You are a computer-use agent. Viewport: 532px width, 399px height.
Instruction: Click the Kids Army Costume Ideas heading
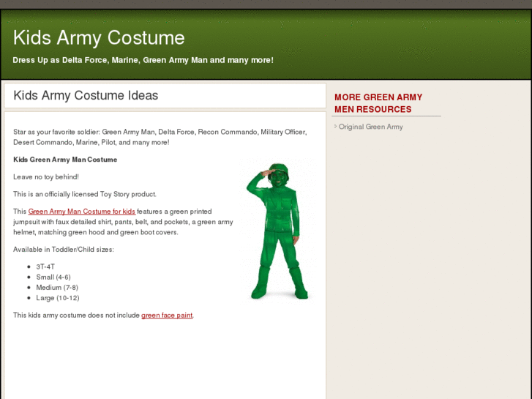tap(86, 95)
